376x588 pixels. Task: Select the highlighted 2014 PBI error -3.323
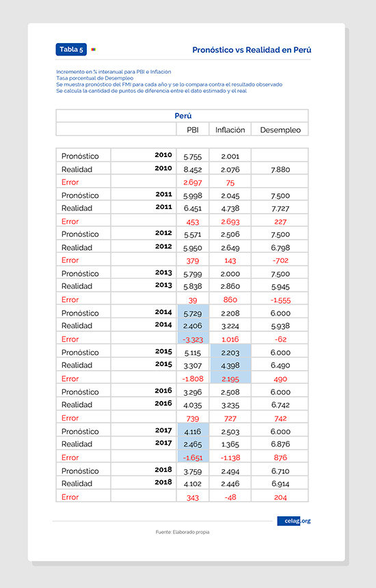point(193,339)
